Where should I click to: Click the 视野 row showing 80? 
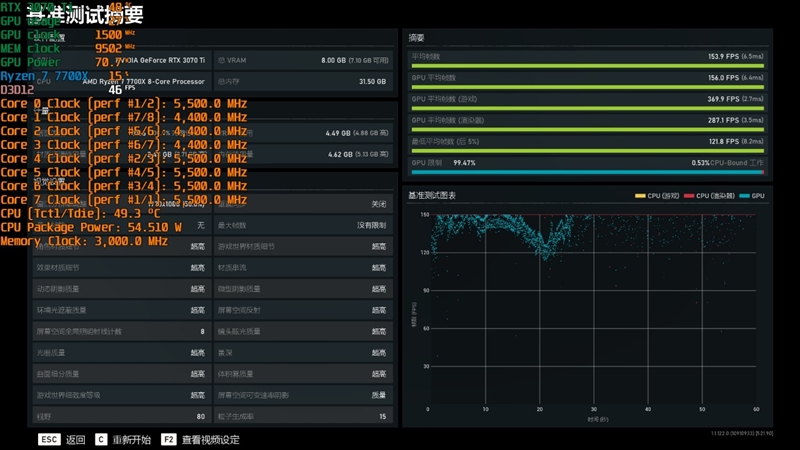pyautogui.click(x=121, y=416)
